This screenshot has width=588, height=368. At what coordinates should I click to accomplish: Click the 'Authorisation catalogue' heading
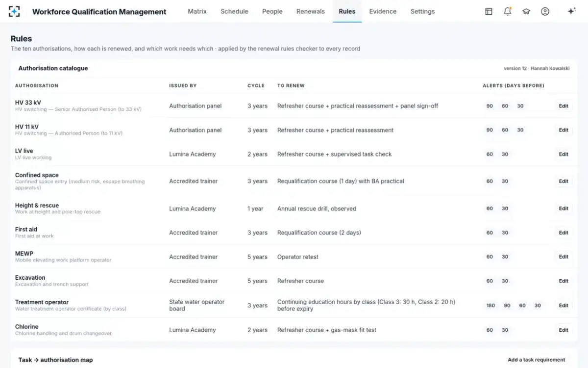[x=53, y=68]
